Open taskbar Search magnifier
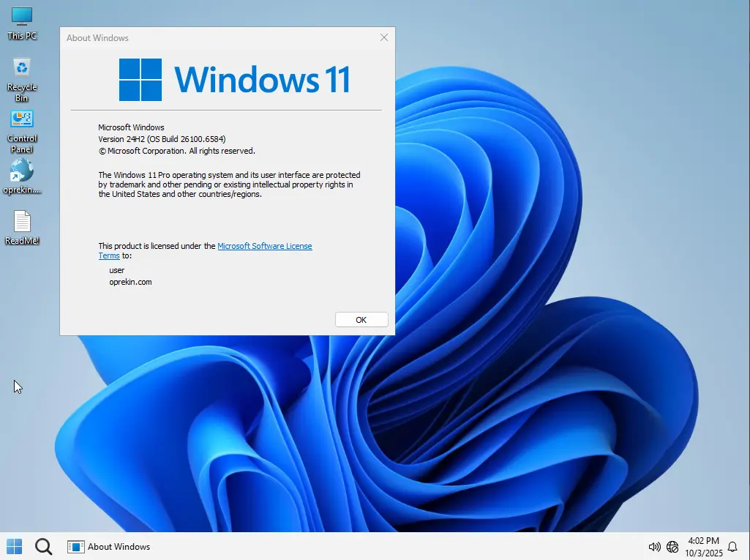Image resolution: width=750 pixels, height=560 pixels. pos(43,546)
